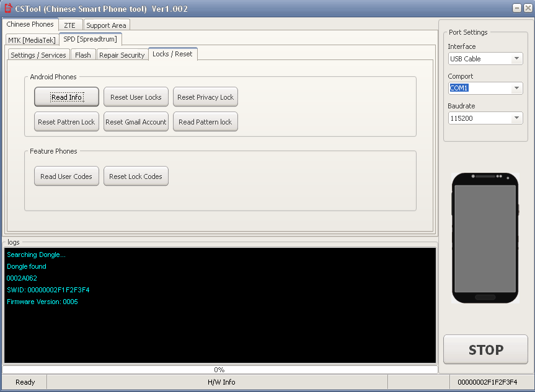Image resolution: width=535 pixels, height=392 pixels.
Task: Open the Support Area tab
Action: (106, 25)
